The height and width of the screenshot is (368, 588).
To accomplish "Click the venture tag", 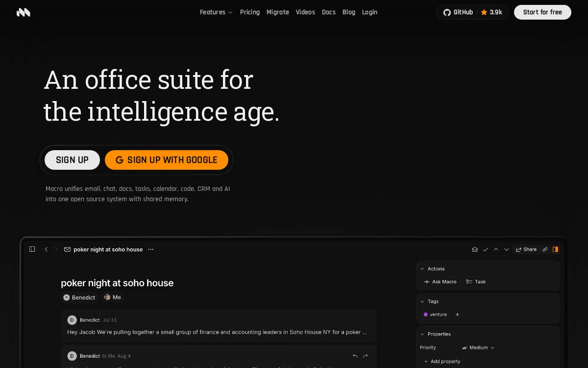I will tap(435, 315).
